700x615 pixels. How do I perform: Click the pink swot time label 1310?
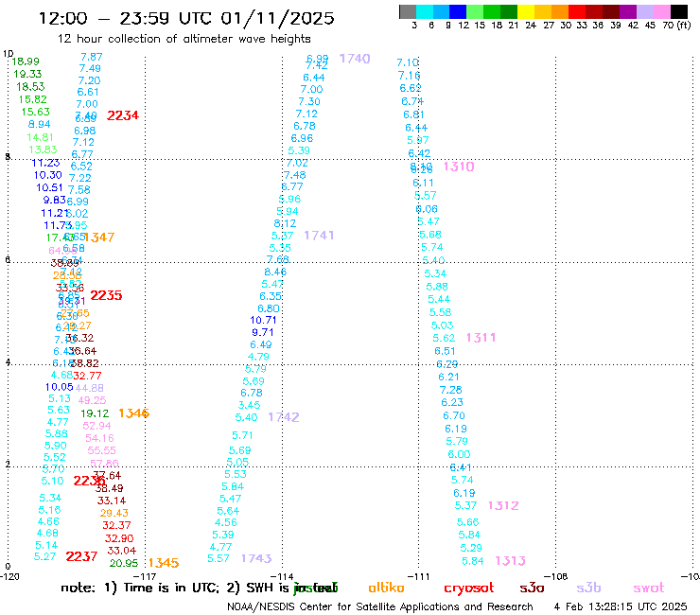pos(459,167)
